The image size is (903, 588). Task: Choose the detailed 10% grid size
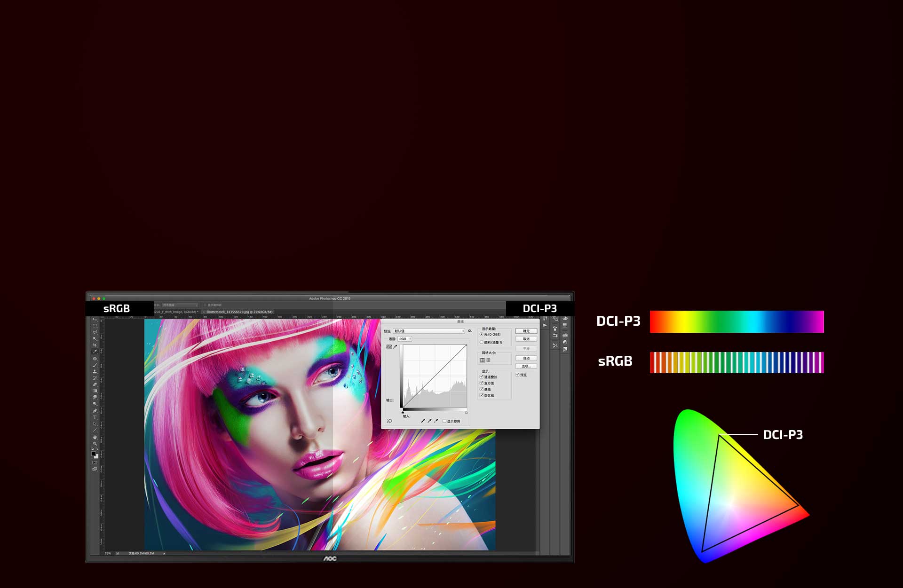488,360
